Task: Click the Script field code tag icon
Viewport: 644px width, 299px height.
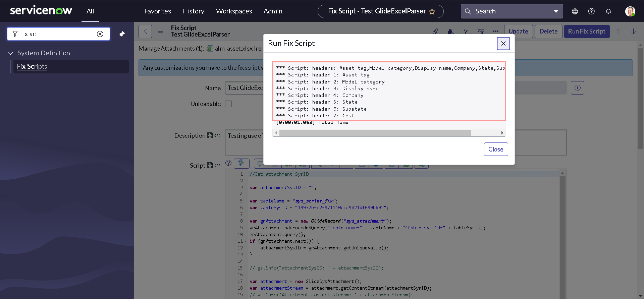Action: (x=217, y=165)
